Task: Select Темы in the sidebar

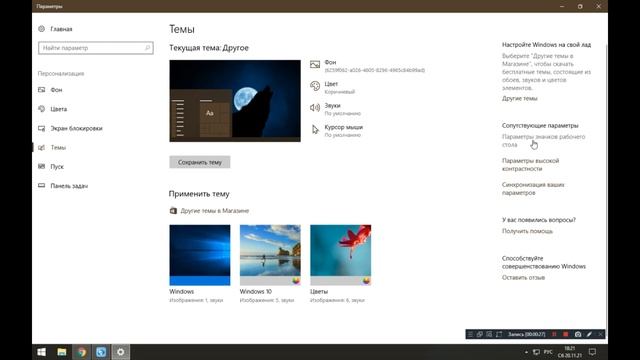Action: pos(52,147)
